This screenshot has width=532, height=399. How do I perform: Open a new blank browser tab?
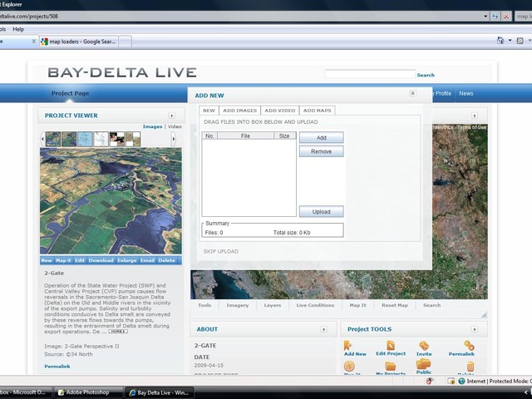pos(125,42)
